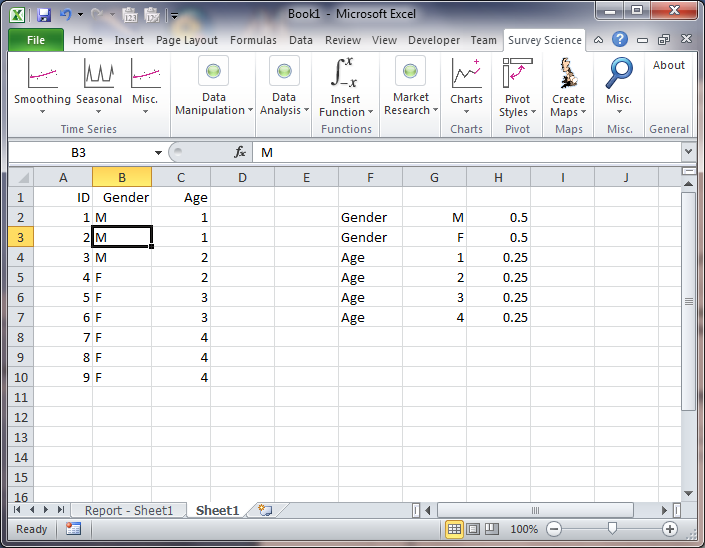Zoom in with the plus button
Screen dimensions: 705x548
point(670,529)
